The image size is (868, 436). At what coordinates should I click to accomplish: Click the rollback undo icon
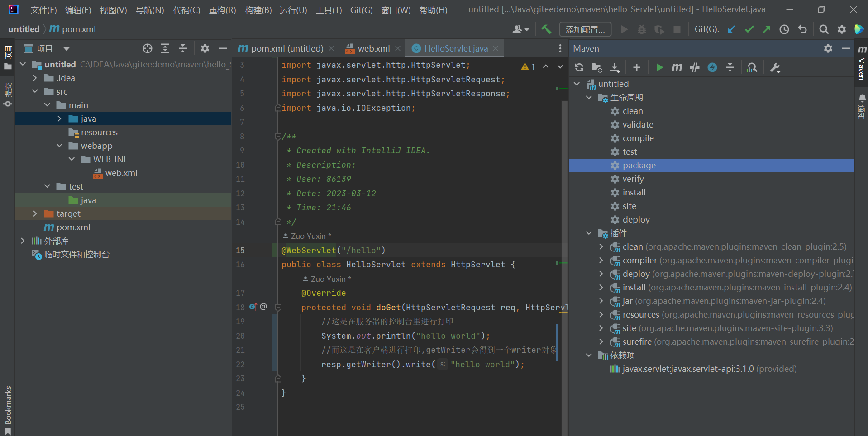pyautogui.click(x=802, y=29)
